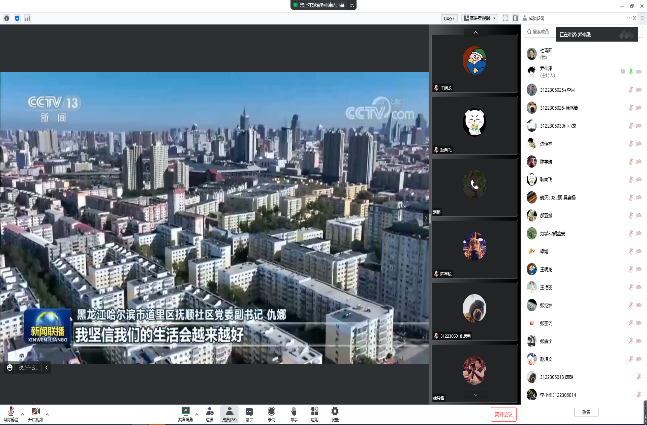Close the participants panel with X icon
Image resolution: width=647 pixels, height=425 pixels.
[x=636, y=18]
